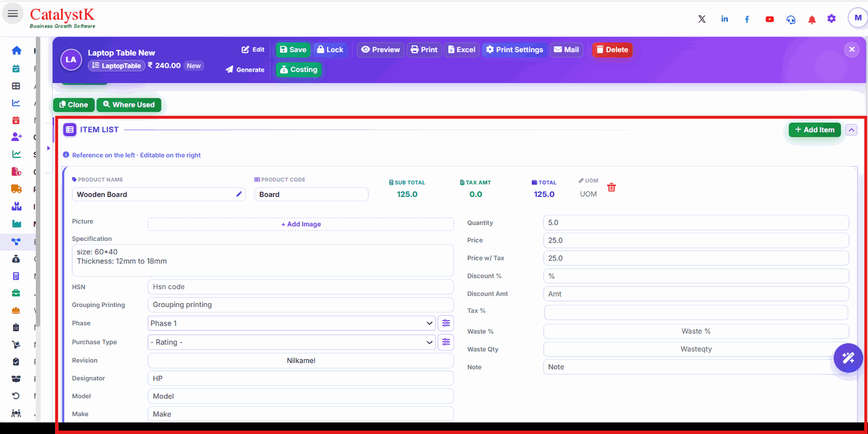Click the Discount Amt field
The image size is (868, 434).
tap(696, 294)
